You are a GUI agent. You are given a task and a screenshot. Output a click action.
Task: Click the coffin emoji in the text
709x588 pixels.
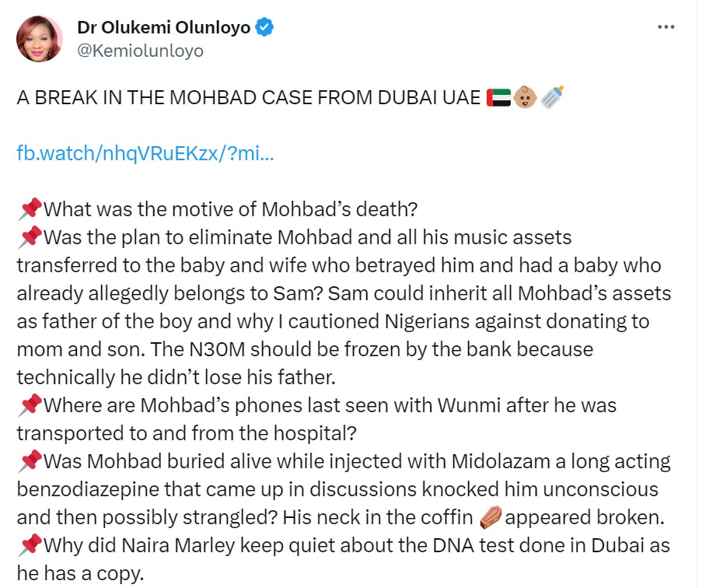coord(491,517)
